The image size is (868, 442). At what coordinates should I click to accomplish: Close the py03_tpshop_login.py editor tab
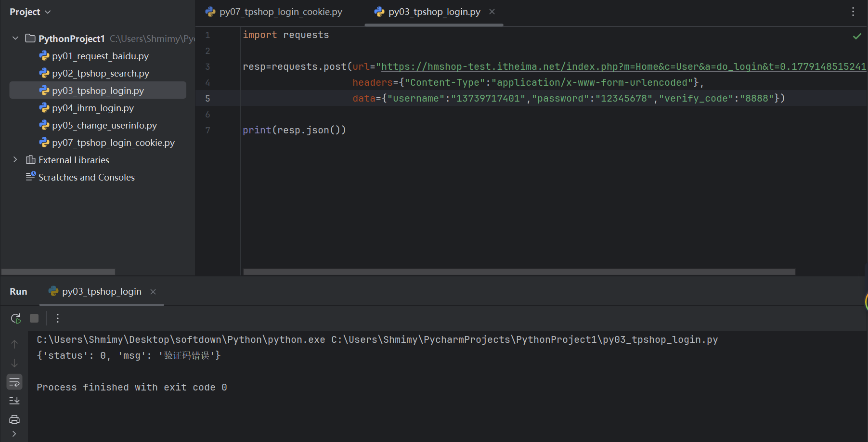pyautogui.click(x=492, y=12)
